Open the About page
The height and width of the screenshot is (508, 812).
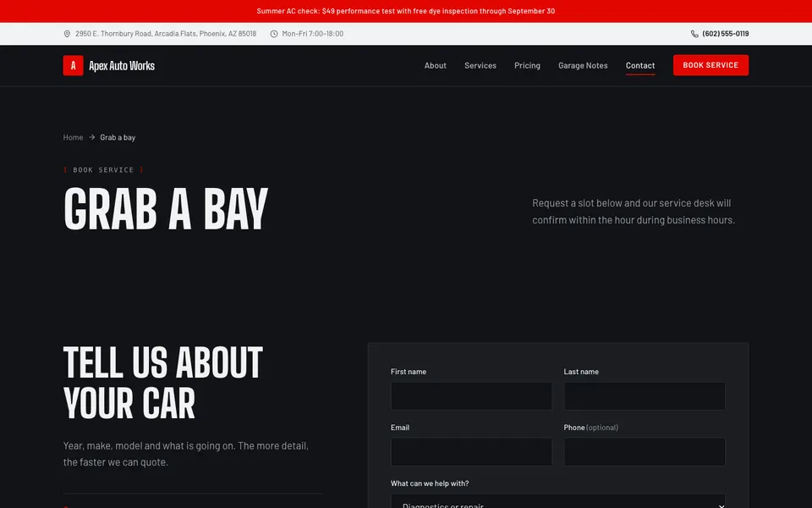tap(435, 65)
